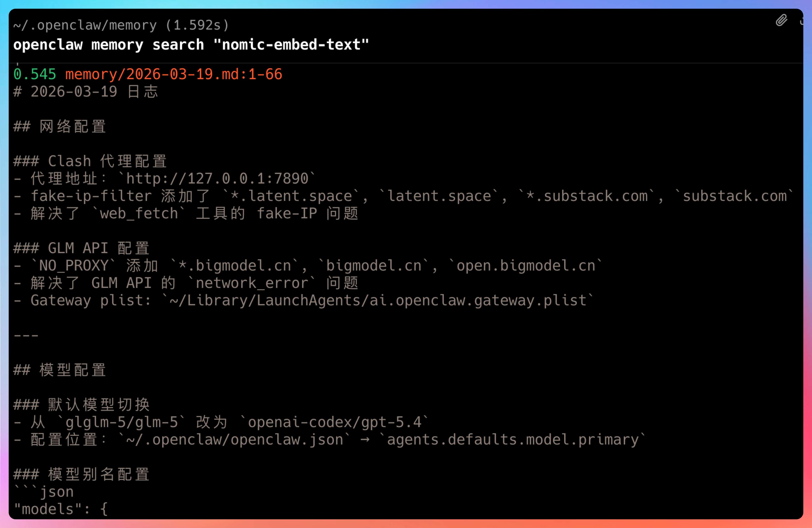Click the memory/2026-03-19.md:1-66 result path
812x528 pixels.
pyautogui.click(x=174, y=74)
